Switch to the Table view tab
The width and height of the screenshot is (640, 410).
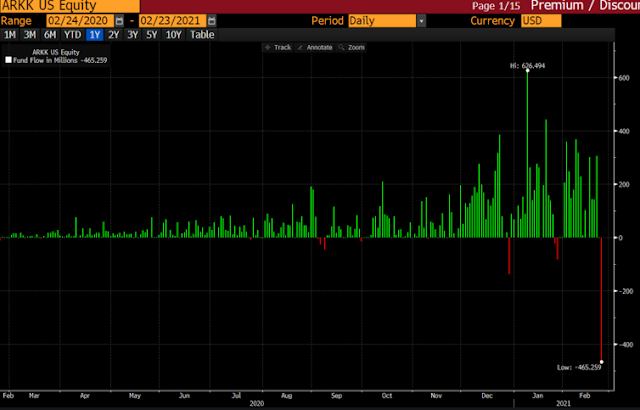[x=202, y=35]
